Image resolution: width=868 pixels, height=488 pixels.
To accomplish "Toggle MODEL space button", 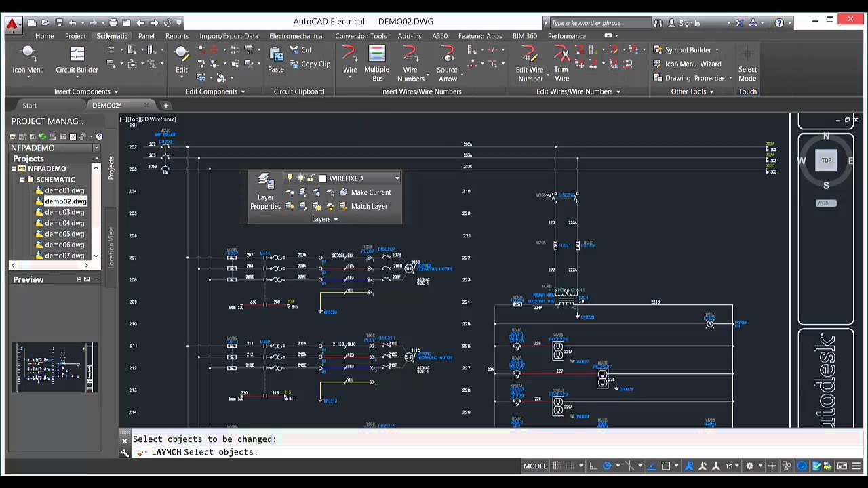I will pos(535,466).
